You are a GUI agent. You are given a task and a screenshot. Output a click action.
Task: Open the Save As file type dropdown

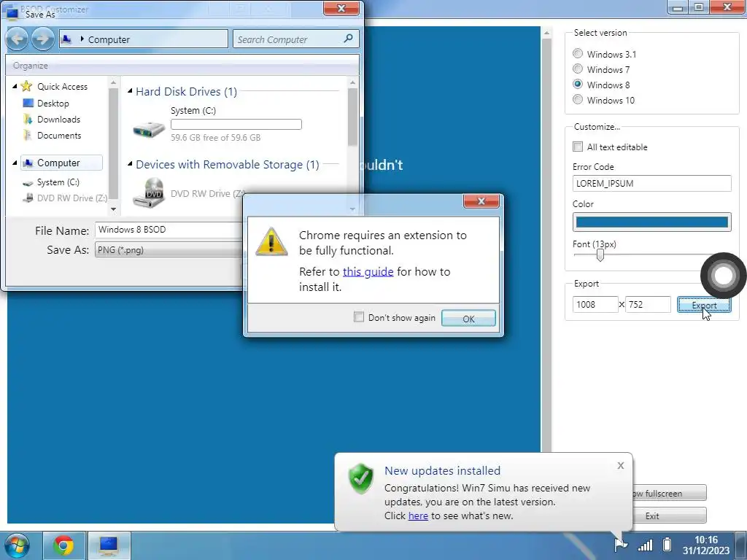tap(169, 250)
